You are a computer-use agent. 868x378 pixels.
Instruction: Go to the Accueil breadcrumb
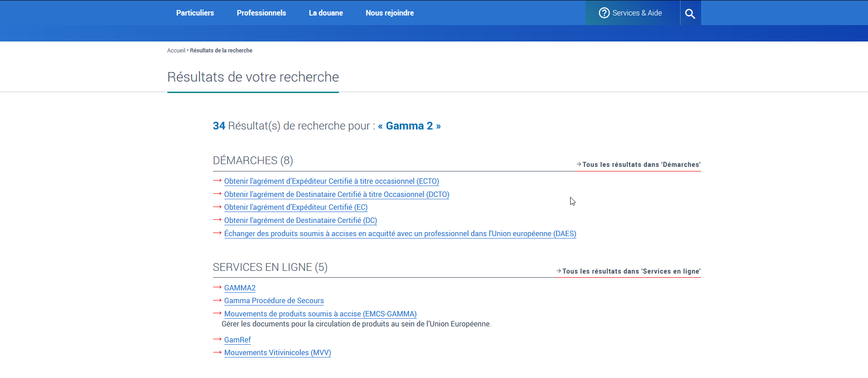click(x=176, y=51)
